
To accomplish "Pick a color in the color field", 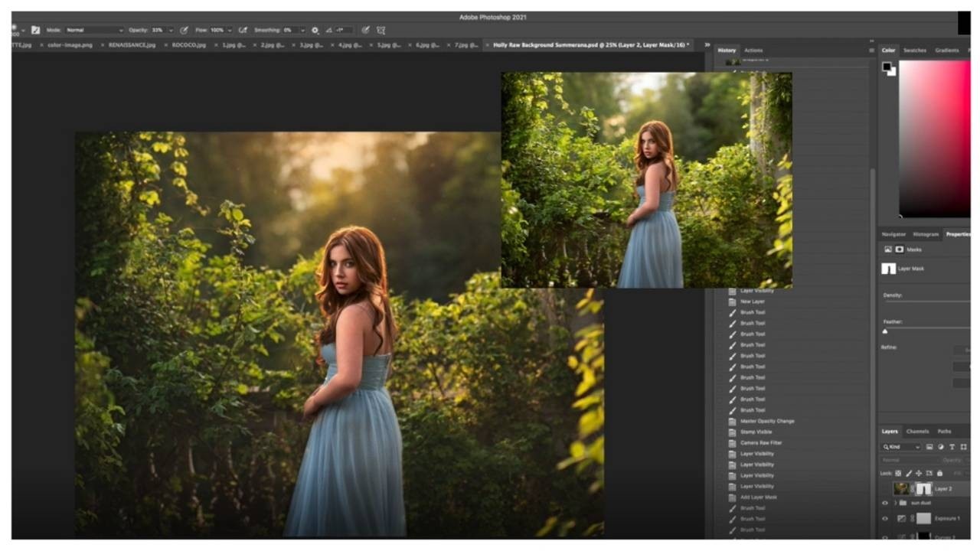I will (x=934, y=138).
